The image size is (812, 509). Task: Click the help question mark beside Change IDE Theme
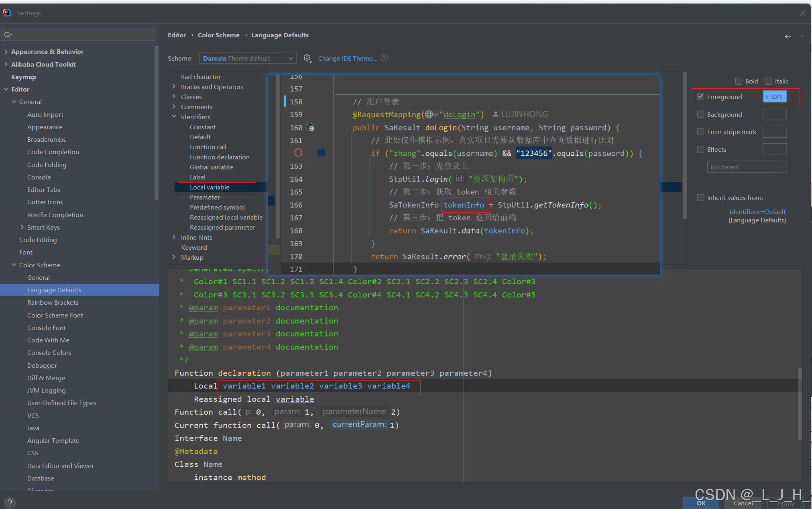click(384, 58)
